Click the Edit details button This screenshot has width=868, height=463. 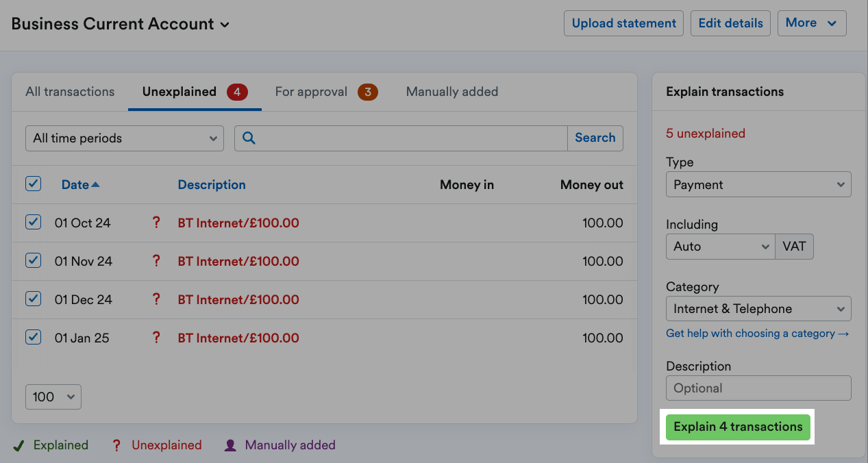tap(730, 23)
